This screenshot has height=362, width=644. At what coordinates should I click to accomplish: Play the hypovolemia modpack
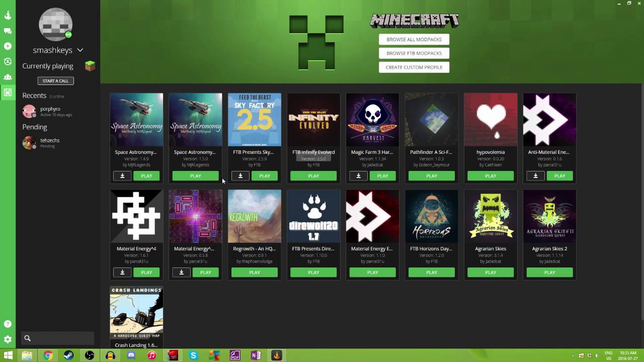tap(491, 176)
